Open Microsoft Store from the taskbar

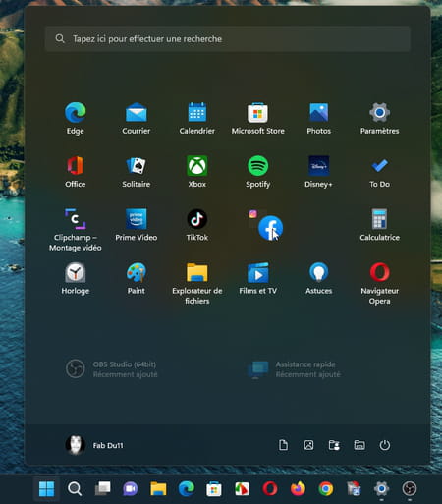tap(214, 489)
